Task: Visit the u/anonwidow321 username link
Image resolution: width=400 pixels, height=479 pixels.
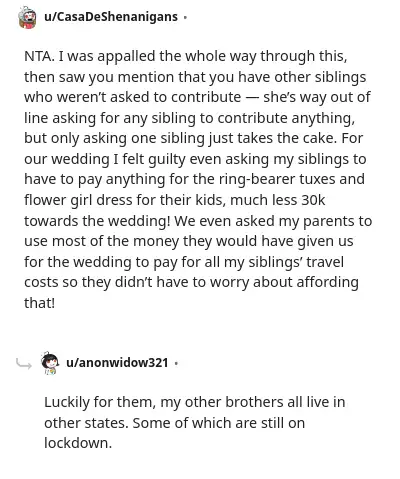Action: [117, 362]
